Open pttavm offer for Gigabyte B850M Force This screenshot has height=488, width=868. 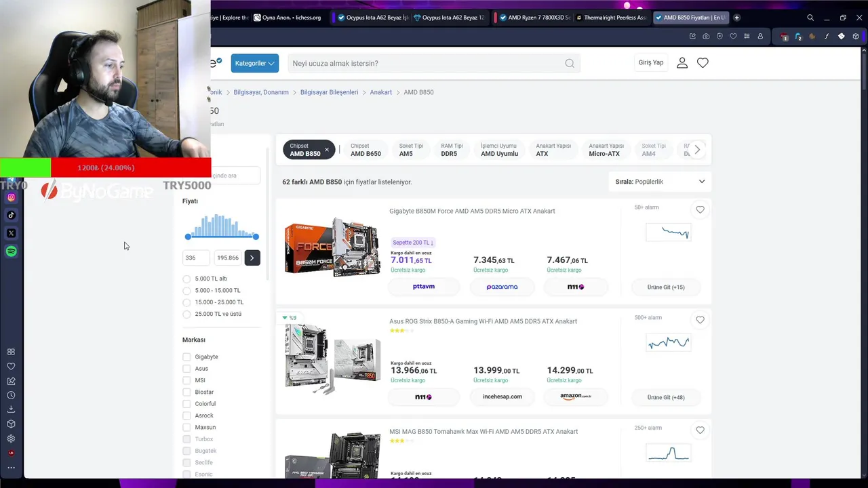pyautogui.click(x=424, y=287)
